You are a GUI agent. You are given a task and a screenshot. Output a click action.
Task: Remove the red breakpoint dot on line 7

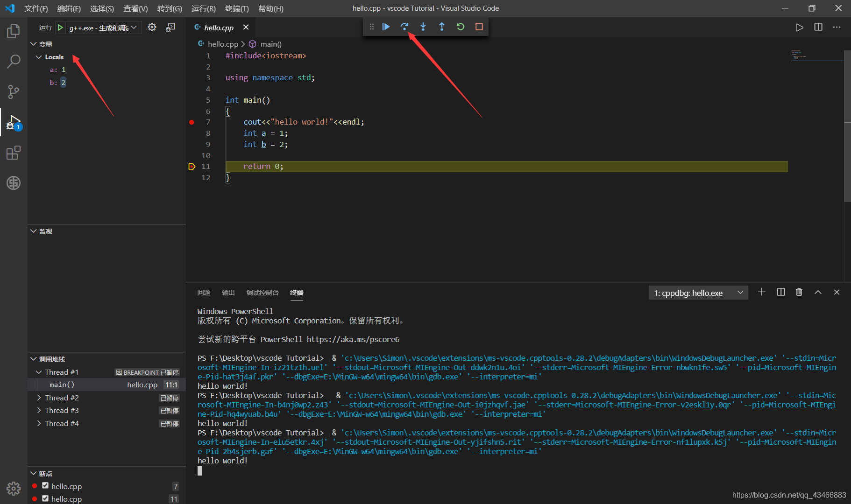click(x=191, y=122)
